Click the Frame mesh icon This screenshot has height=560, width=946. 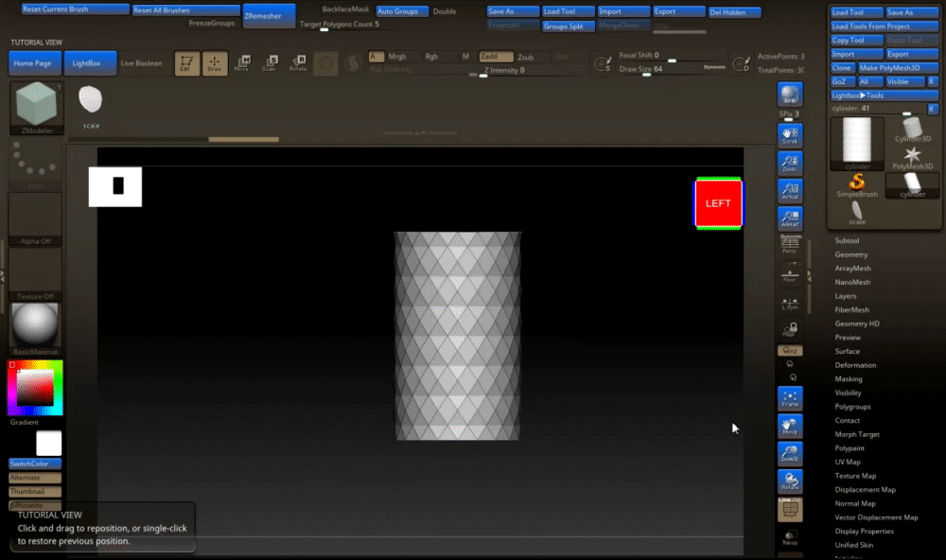[x=790, y=399]
